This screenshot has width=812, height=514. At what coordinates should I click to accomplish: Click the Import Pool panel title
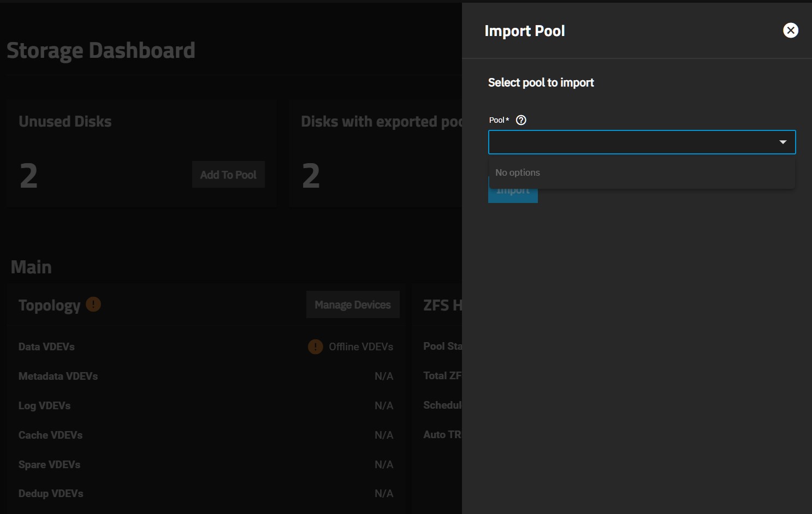(524, 31)
